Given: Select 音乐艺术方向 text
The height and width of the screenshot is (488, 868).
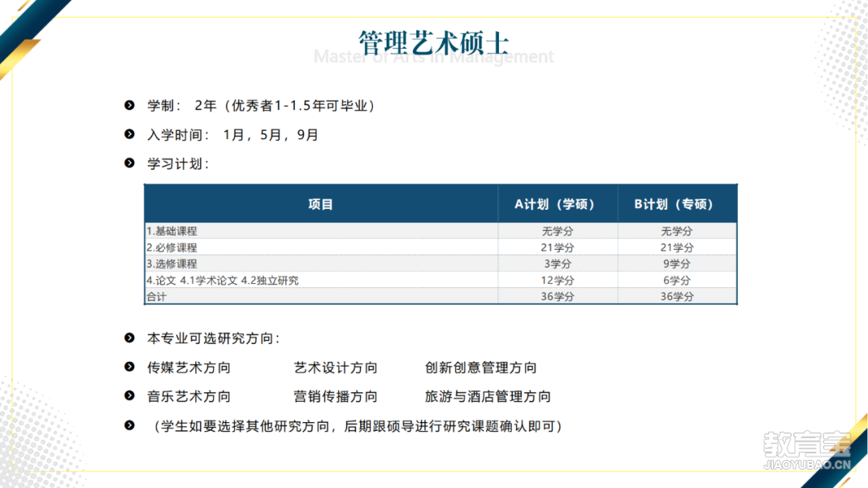Looking at the screenshot, I should 189,396.
